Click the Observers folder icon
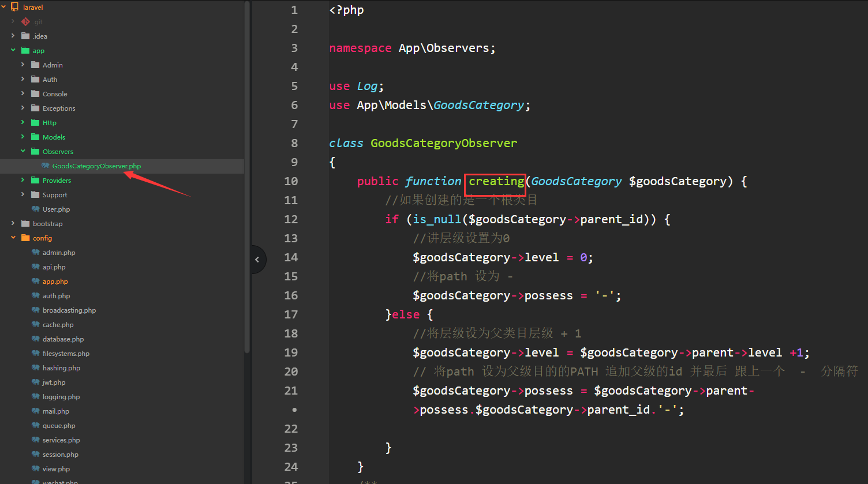 (x=35, y=152)
